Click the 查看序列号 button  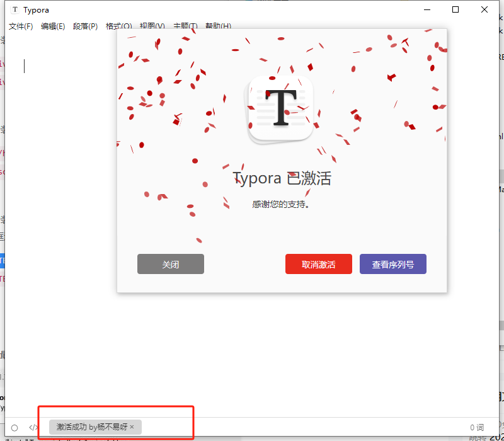(392, 264)
